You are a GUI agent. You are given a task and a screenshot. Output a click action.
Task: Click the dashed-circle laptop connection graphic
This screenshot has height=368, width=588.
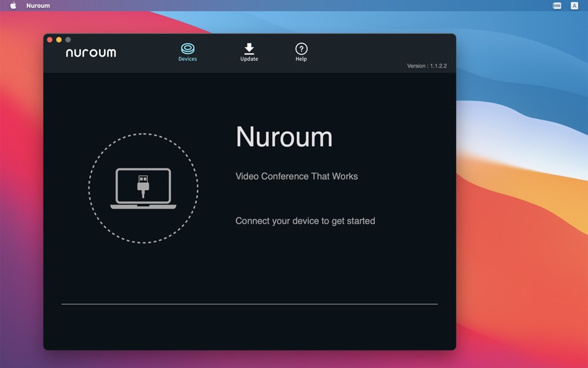tap(143, 186)
